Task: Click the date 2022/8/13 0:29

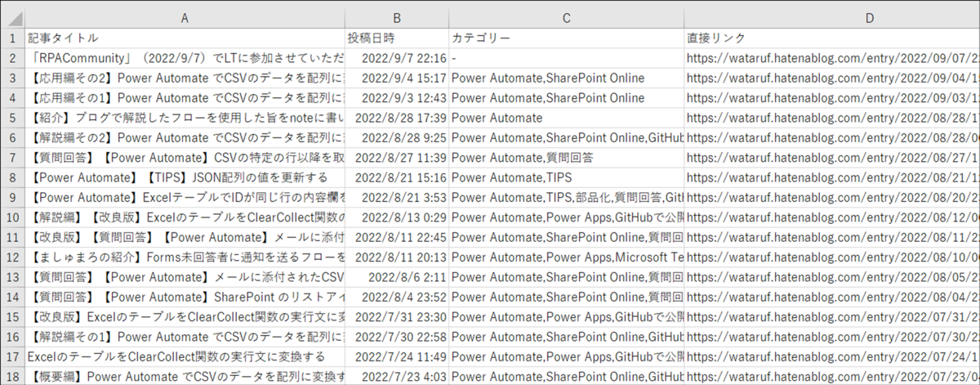Action: [x=396, y=217]
